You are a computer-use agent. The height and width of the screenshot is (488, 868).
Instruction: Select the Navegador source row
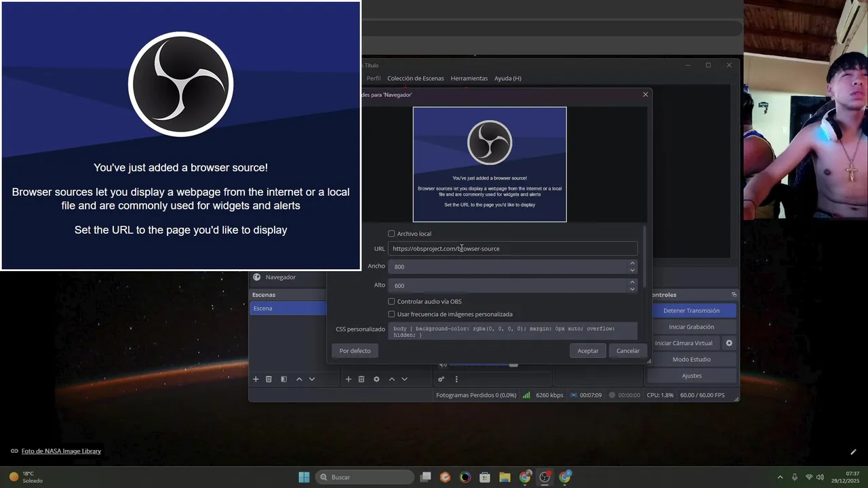point(288,277)
